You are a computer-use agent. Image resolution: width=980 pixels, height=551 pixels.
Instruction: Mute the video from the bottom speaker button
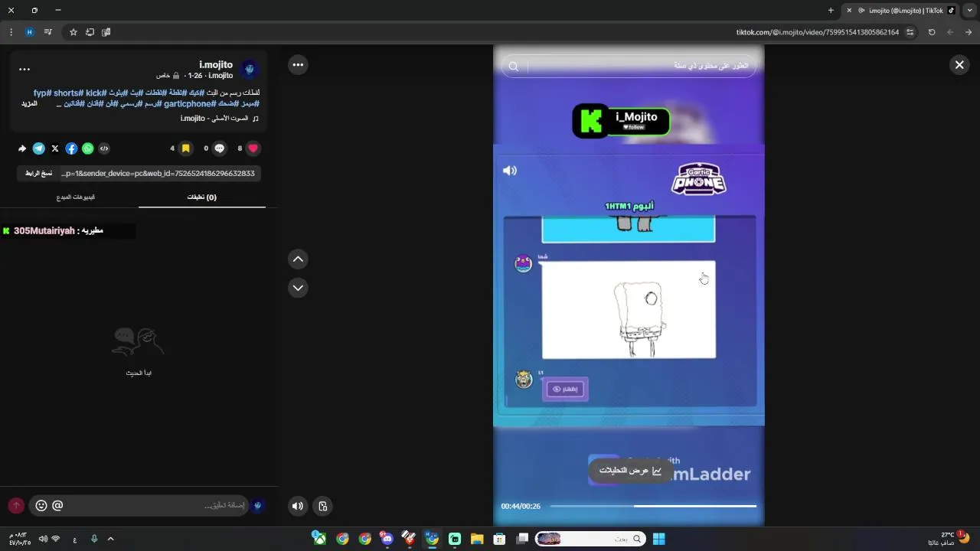click(x=298, y=506)
